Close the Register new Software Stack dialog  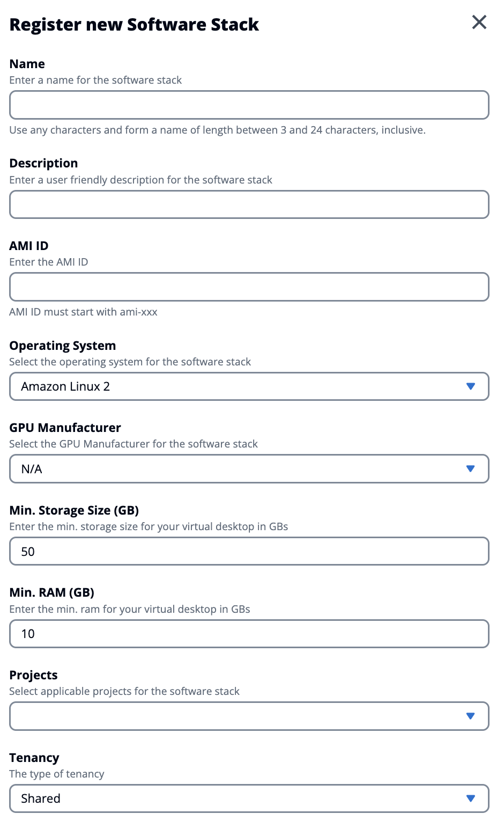click(479, 23)
